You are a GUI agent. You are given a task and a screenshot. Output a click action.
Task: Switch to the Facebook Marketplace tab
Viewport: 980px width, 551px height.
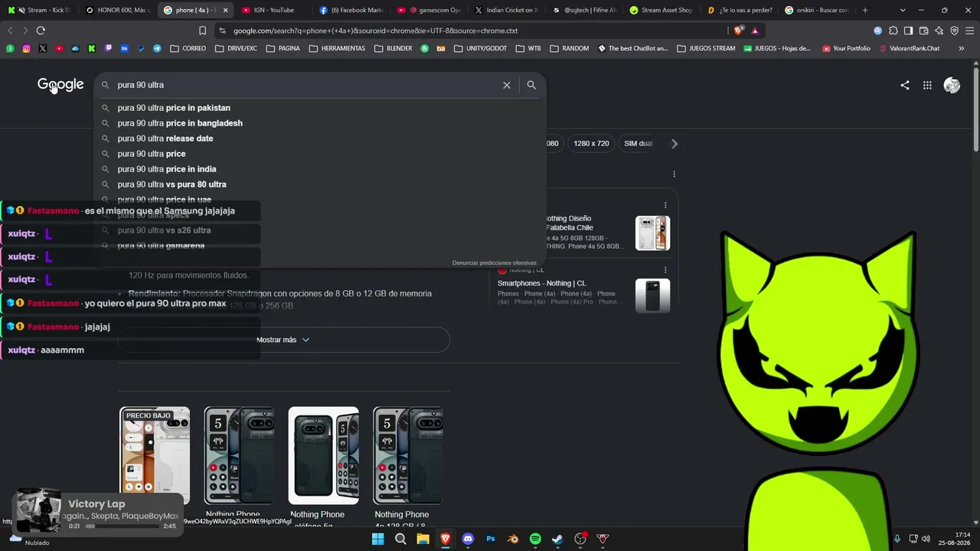pyautogui.click(x=351, y=10)
